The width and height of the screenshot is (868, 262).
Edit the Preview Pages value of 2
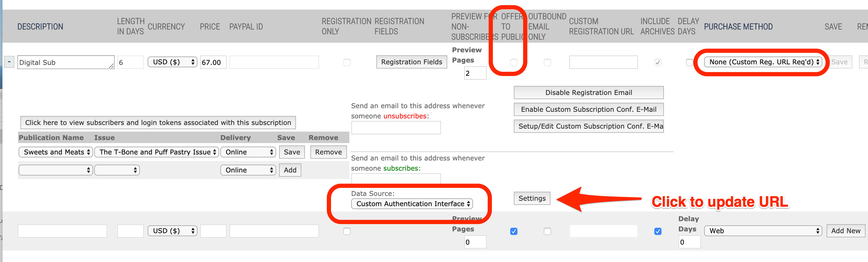tap(475, 73)
